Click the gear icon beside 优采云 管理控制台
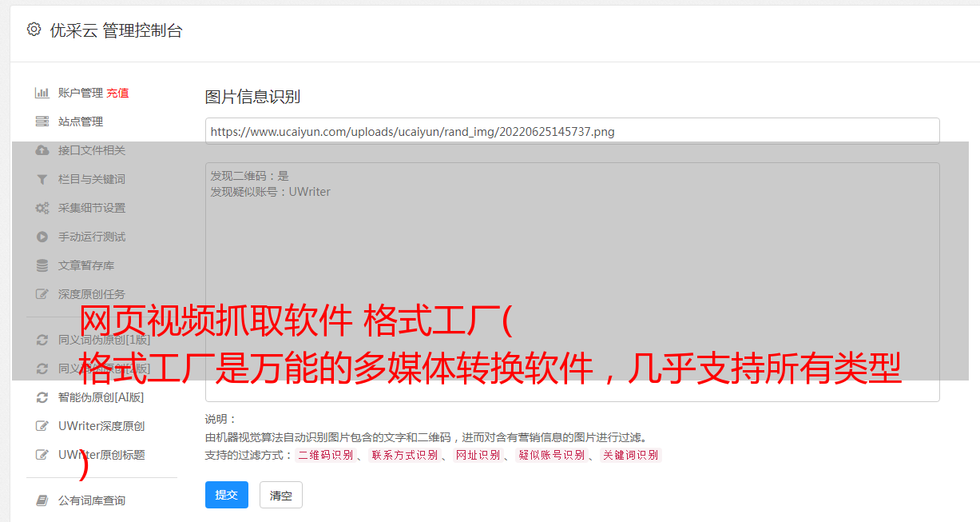 click(x=34, y=30)
